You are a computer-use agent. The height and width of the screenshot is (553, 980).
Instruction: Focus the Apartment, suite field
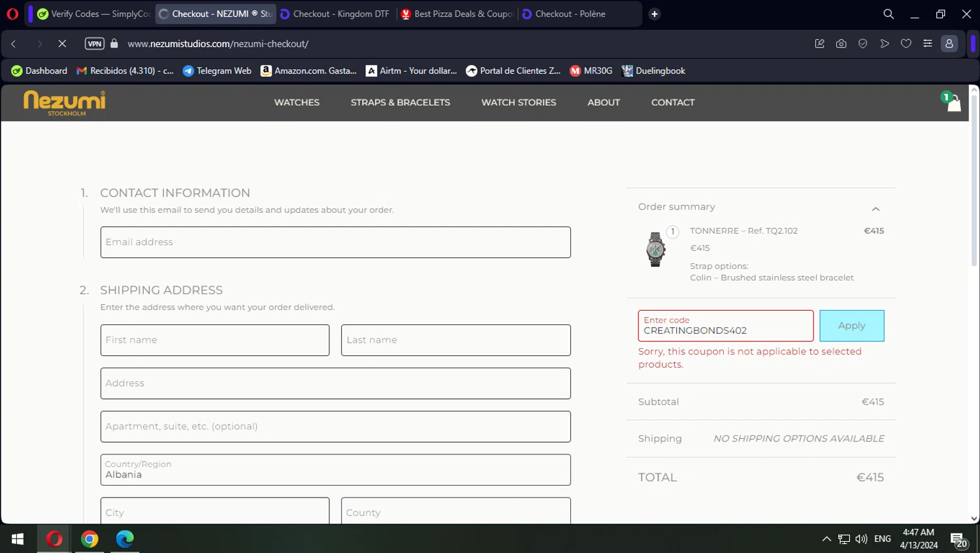336,426
